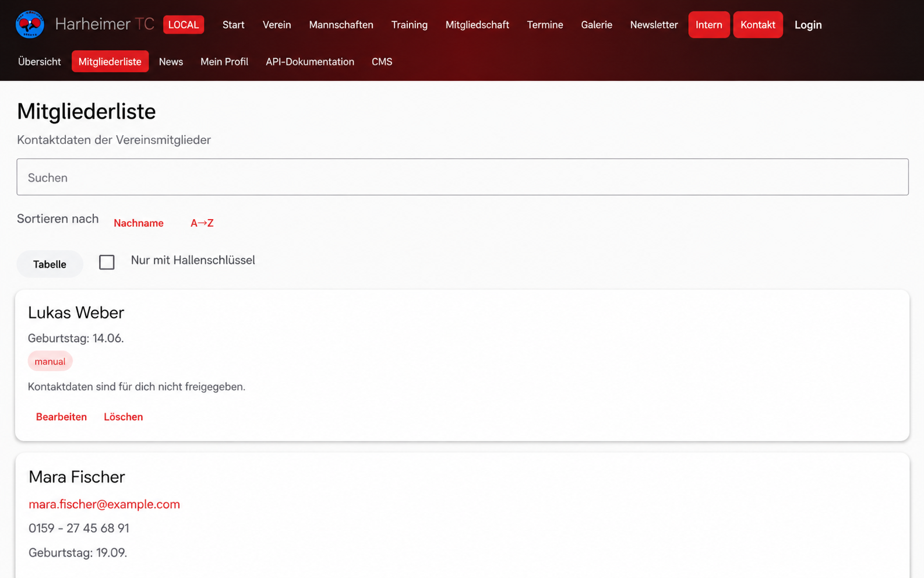Click the manual tag on Lukas Weber
Image resolution: width=924 pixels, height=578 pixels.
(50, 361)
